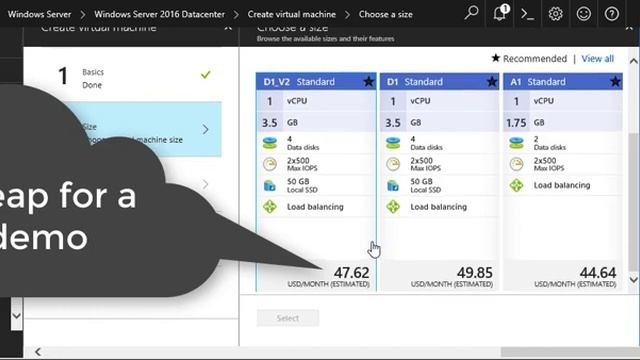Image resolution: width=640 pixels, height=360 pixels.
Task: Open the feedback smiley icon
Action: 584,14
